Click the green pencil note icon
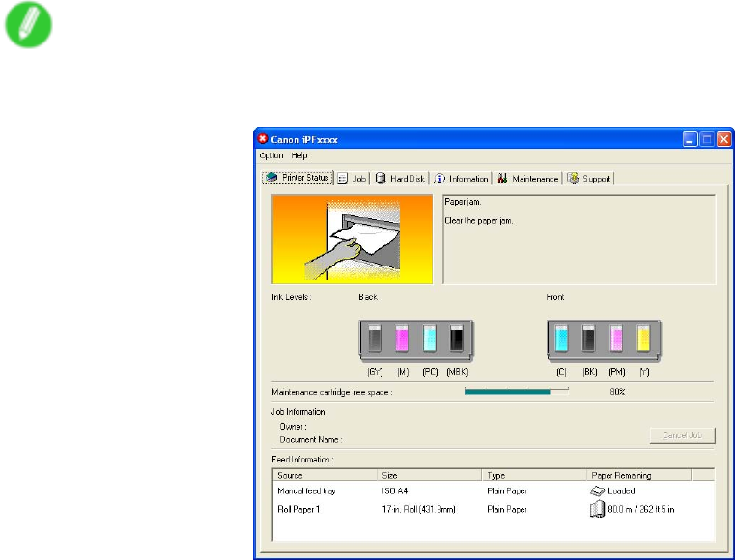Viewport: 735px width, 560px height. point(29,25)
